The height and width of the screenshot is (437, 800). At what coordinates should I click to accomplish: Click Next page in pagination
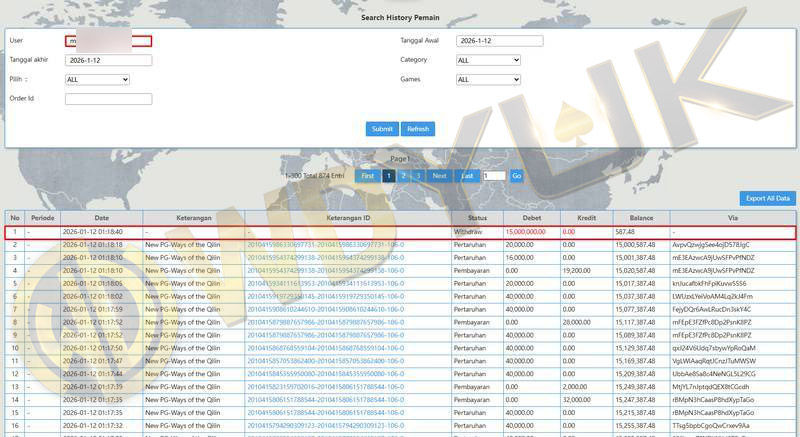coord(439,176)
